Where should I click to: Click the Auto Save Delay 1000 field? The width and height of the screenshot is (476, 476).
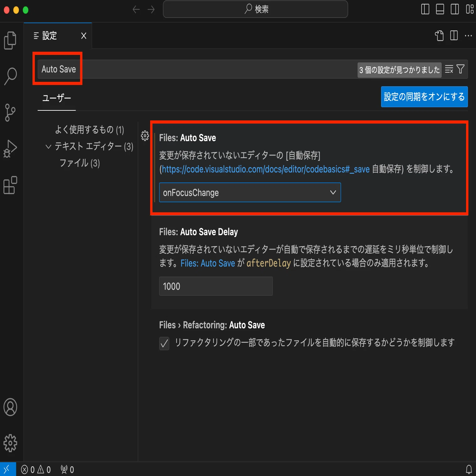(x=216, y=286)
